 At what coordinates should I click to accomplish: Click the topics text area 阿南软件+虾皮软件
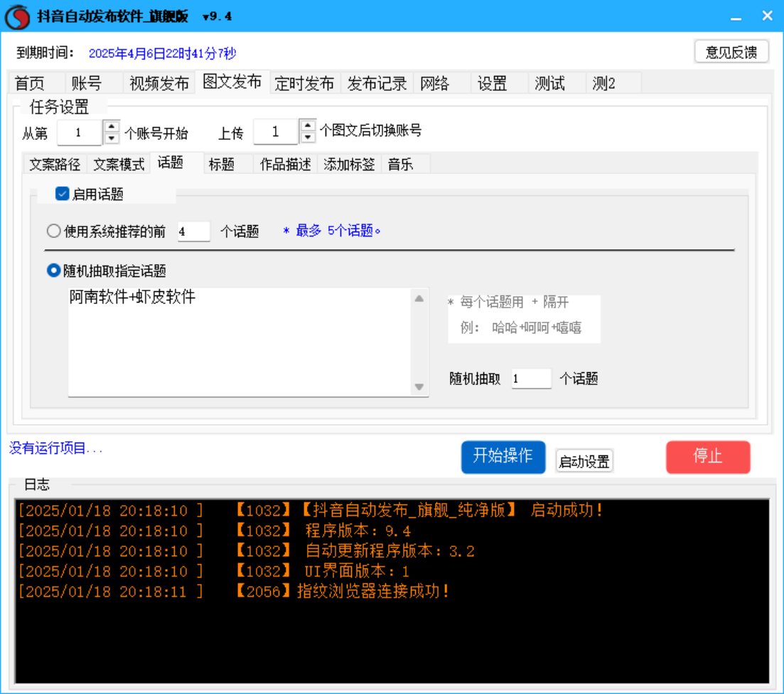[x=239, y=342]
